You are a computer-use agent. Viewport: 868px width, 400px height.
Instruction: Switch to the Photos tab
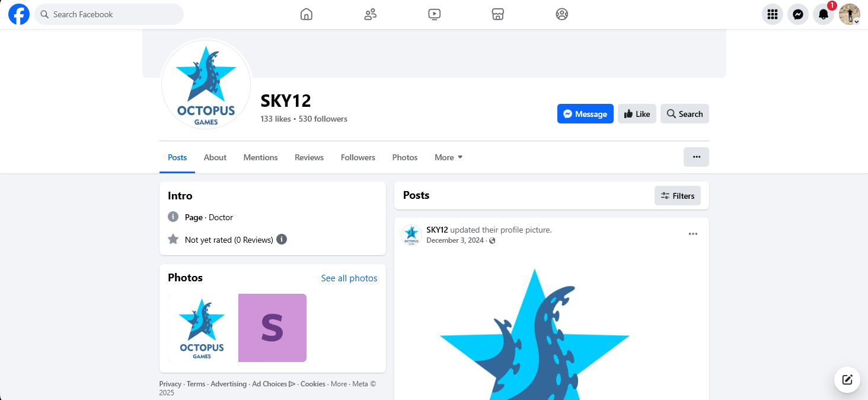point(405,157)
